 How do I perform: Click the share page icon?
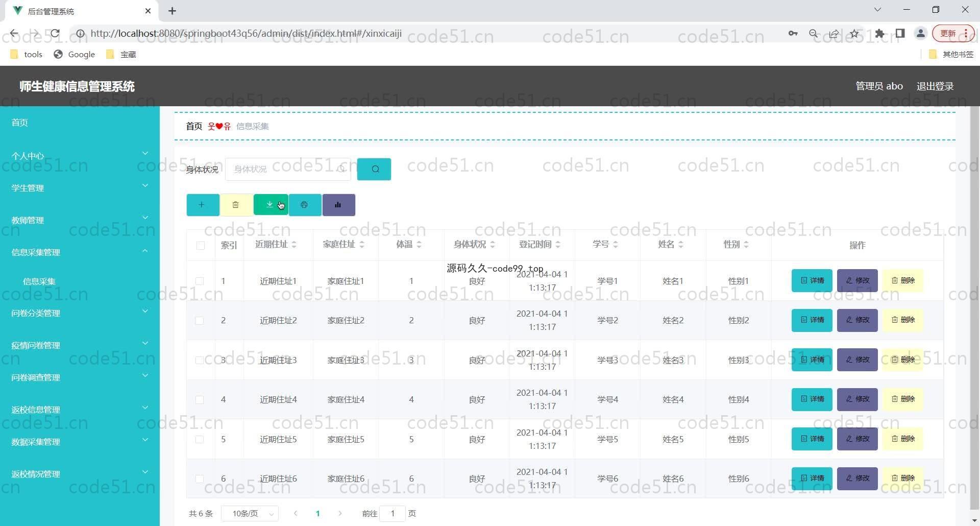(834, 34)
